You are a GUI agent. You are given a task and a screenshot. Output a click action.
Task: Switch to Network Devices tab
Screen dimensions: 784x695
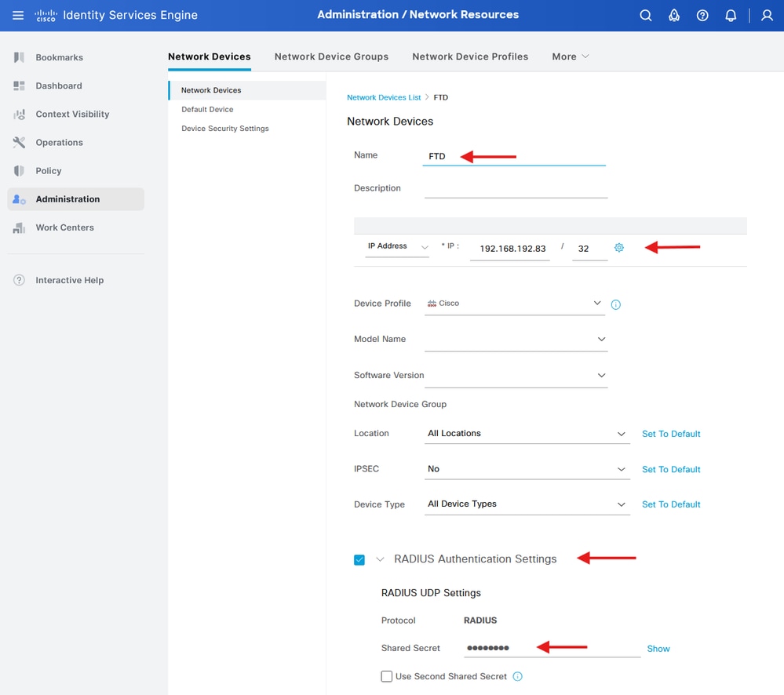(x=209, y=56)
